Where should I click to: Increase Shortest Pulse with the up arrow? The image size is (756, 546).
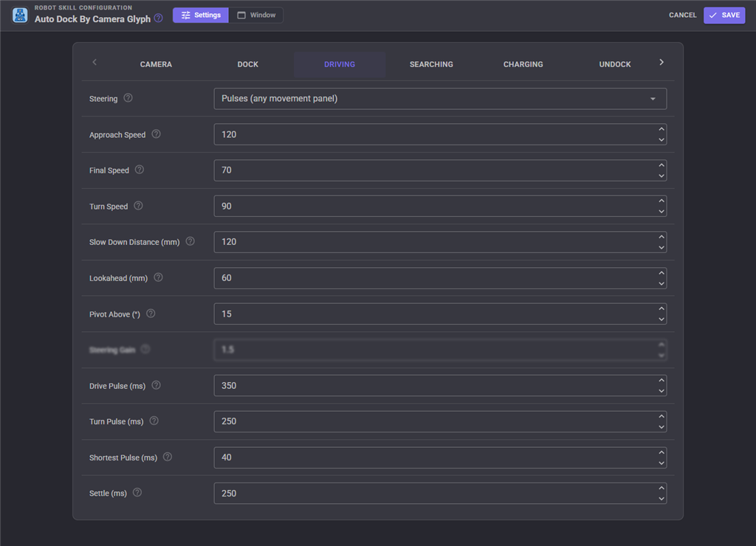point(661,452)
